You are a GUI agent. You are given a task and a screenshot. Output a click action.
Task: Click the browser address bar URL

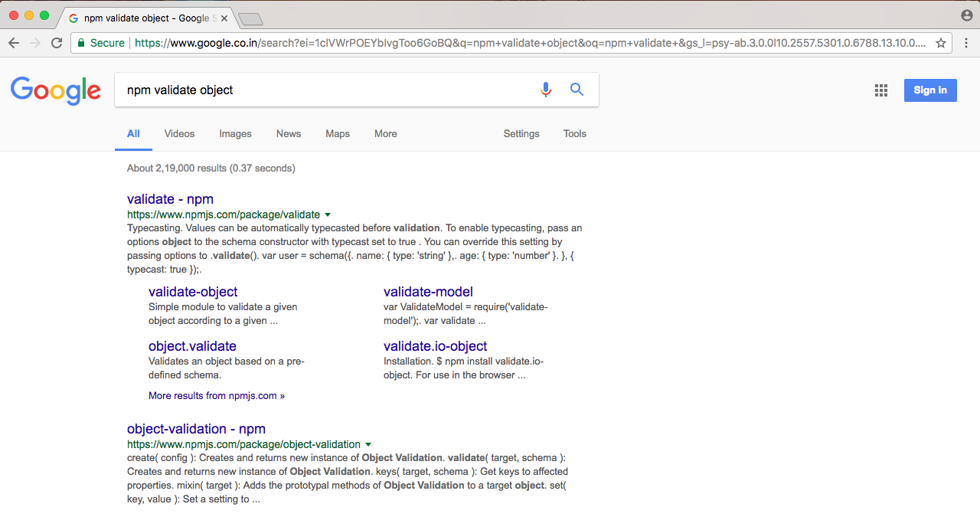(530, 43)
